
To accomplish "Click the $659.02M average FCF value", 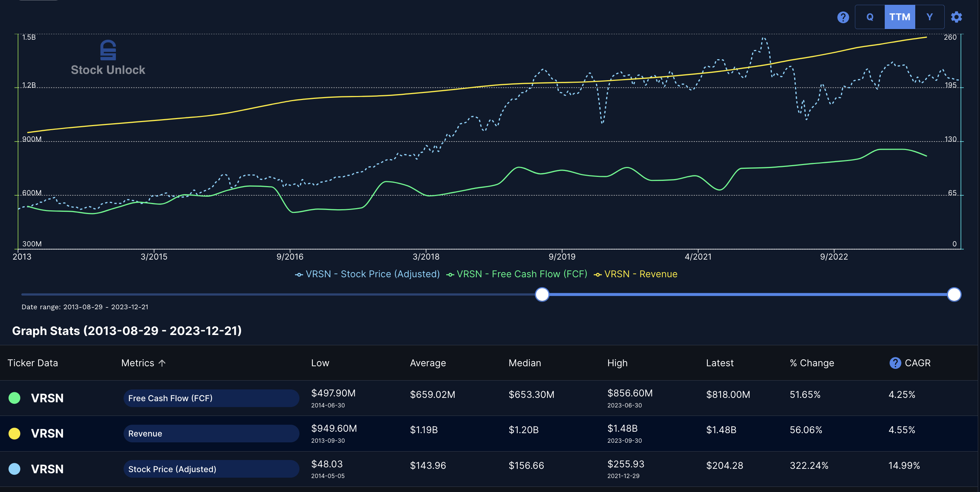I will point(432,395).
